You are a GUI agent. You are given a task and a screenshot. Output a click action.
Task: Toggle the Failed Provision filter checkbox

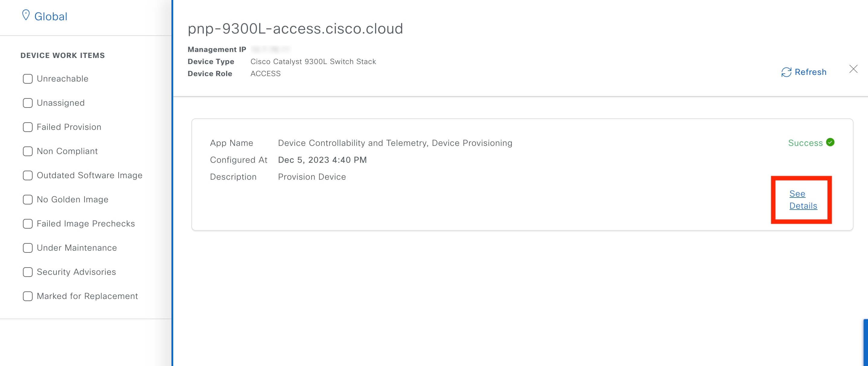click(x=27, y=126)
